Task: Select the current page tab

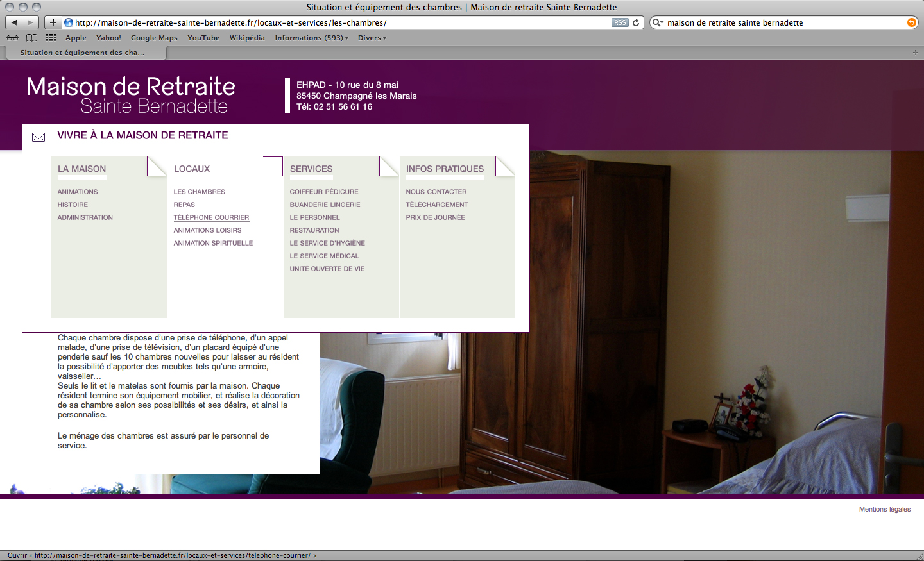Action: (82, 53)
